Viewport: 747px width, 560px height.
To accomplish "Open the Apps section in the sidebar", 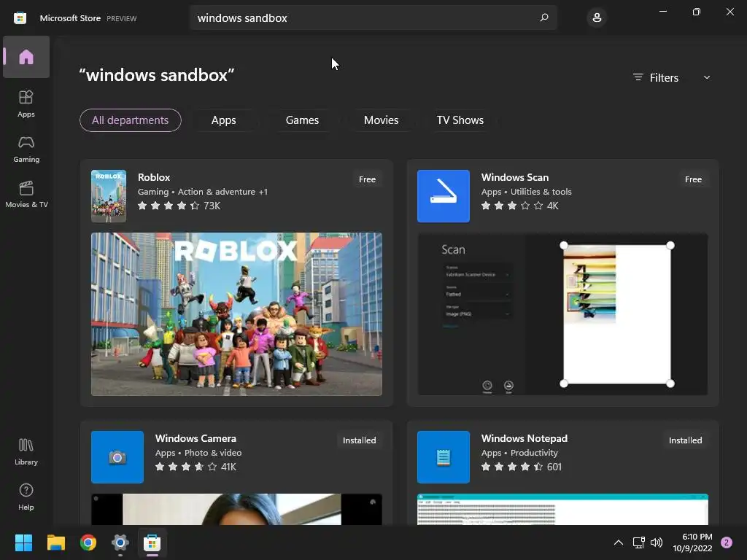I will [26, 104].
